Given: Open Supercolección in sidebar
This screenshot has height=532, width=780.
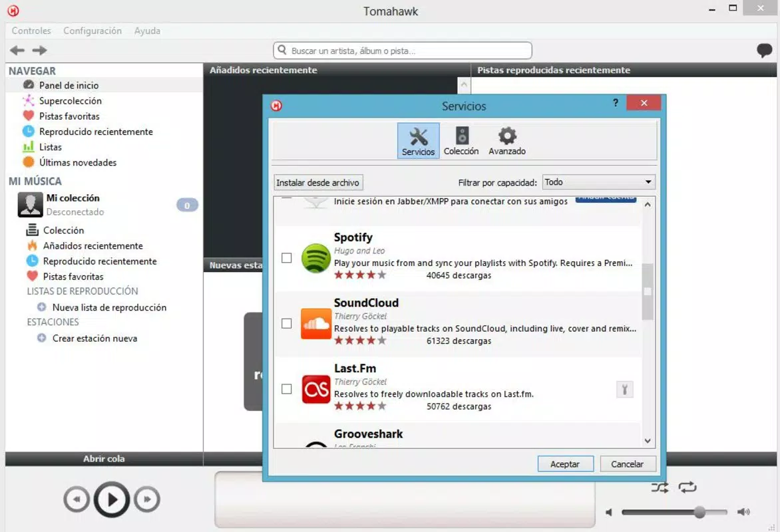Looking at the screenshot, I should pyautogui.click(x=70, y=100).
